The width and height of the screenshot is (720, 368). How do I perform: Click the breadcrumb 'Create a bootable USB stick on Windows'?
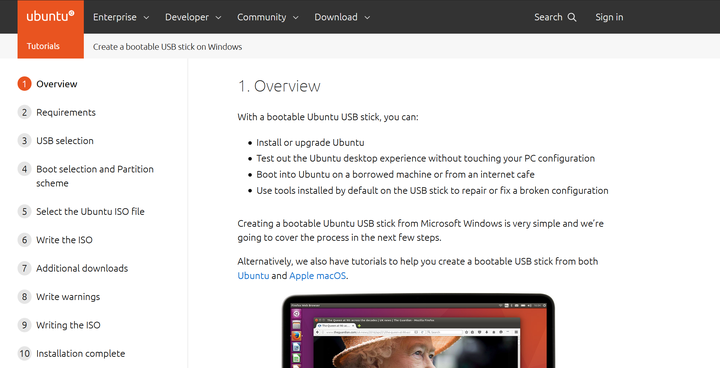click(x=167, y=46)
